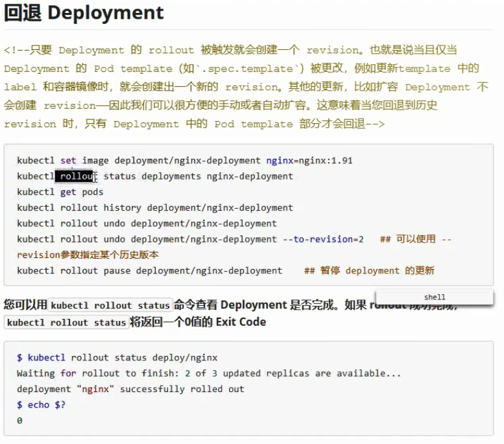Click the '0' exit code output
The height and width of the screenshot is (444, 504).
point(19,421)
